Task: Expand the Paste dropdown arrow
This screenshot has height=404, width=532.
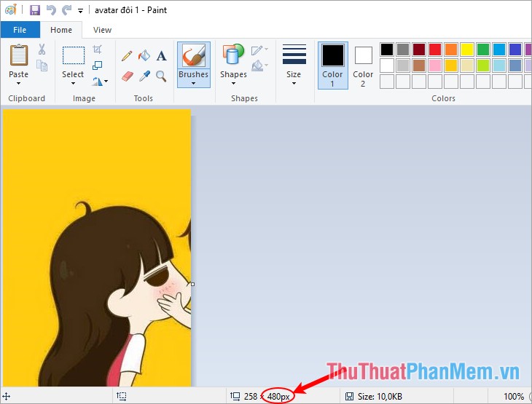Action: click(19, 83)
